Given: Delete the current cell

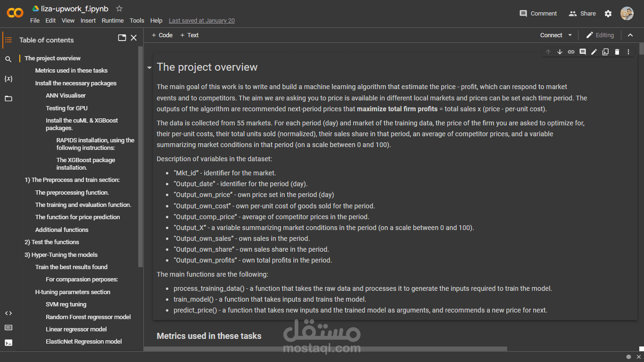Looking at the screenshot, I should (x=617, y=52).
